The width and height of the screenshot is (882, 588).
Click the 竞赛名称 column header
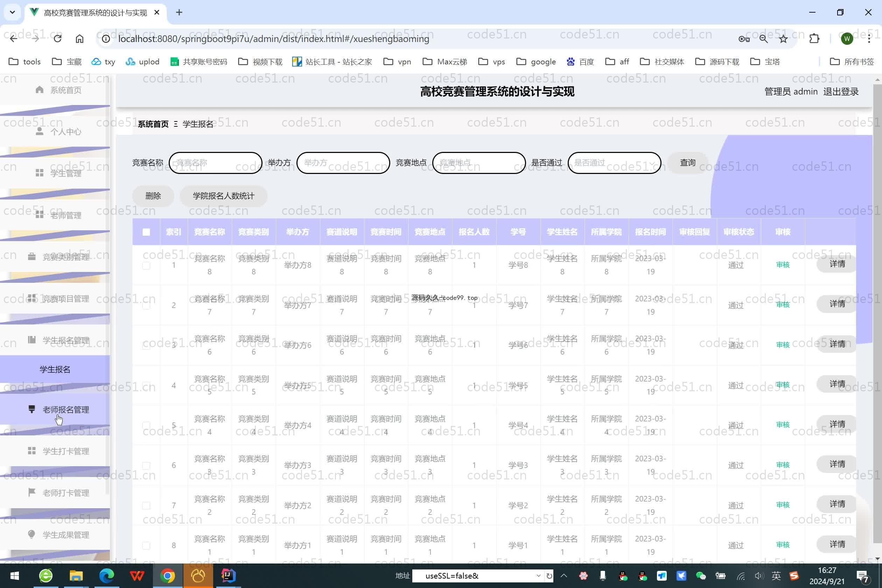point(209,232)
